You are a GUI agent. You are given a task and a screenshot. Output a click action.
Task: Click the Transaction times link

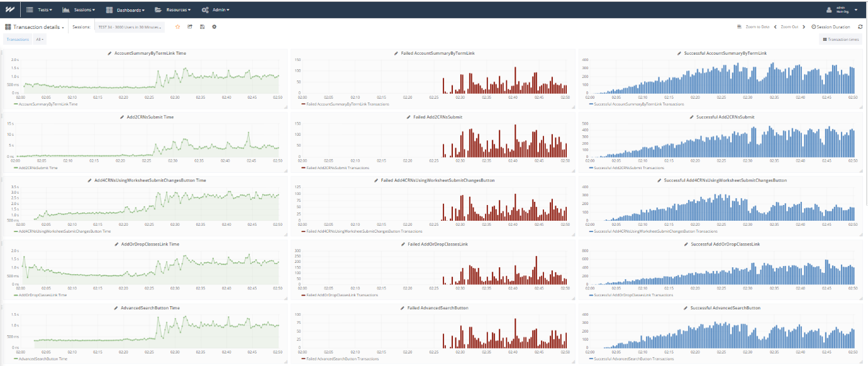pyautogui.click(x=841, y=40)
